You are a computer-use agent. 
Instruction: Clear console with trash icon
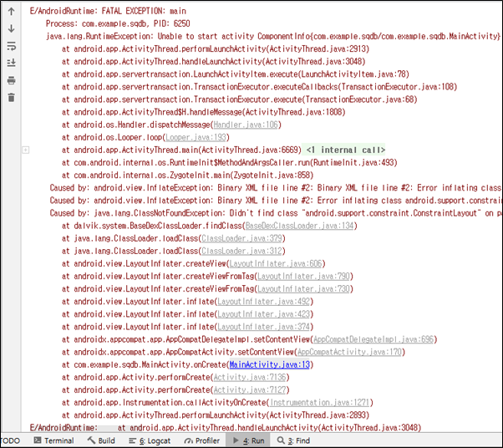[x=11, y=97]
